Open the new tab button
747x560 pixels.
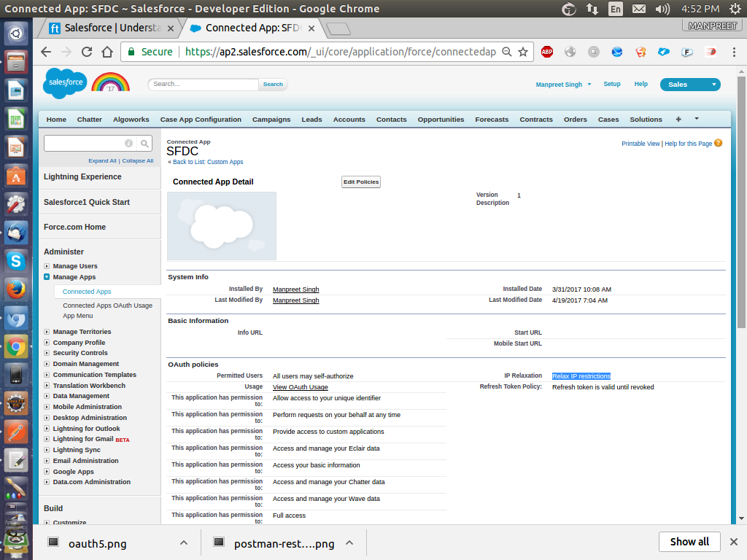coord(338,28)
